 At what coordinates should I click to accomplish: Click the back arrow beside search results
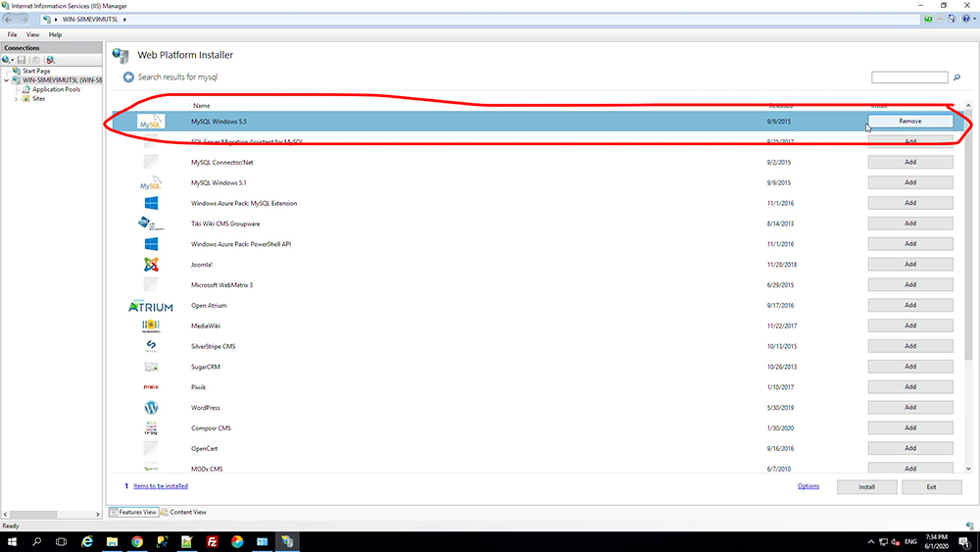128,76
